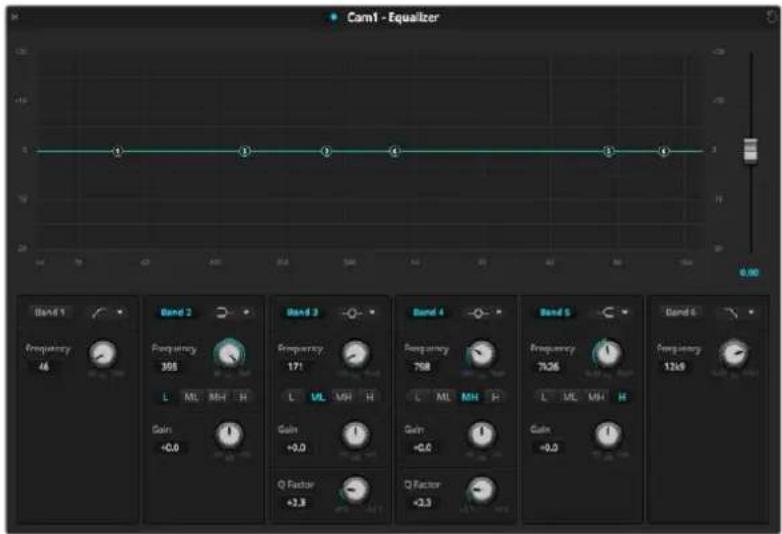Click Band 1 frequency value 46
782x534 pixels.
point(44,366)
